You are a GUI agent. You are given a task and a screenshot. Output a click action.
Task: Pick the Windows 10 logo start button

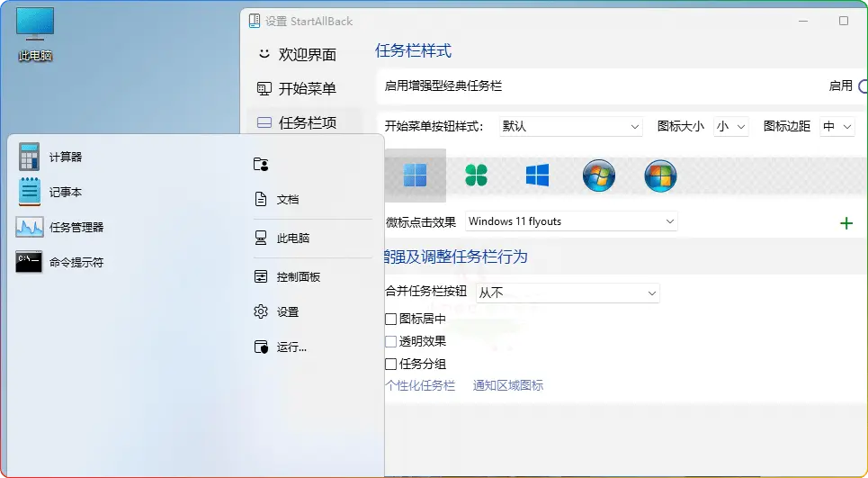537,176
